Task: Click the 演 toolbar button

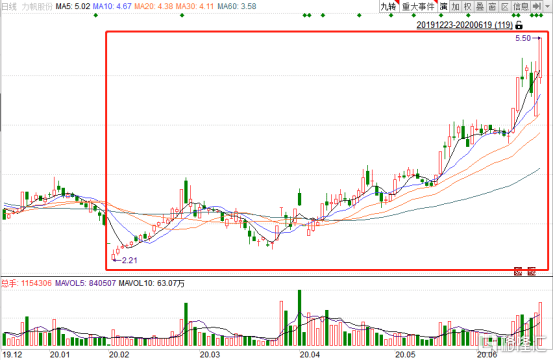Action: (x=444, y=6)
